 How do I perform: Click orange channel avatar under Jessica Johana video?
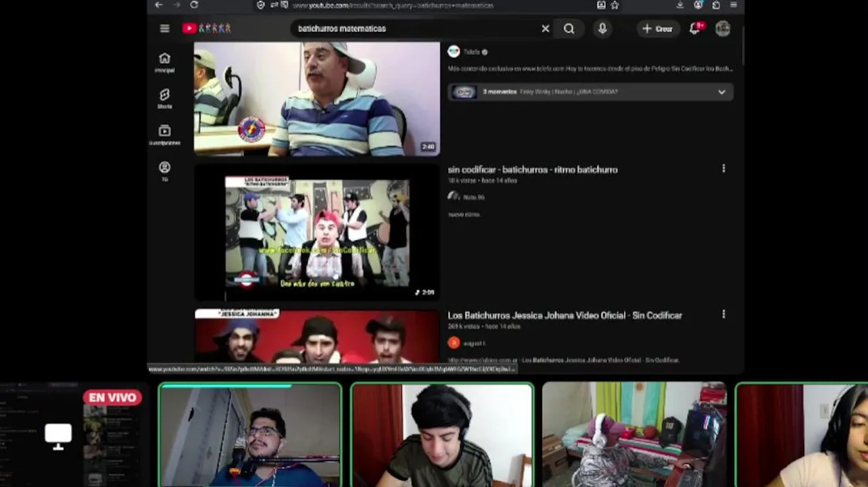pyautogui.click(x=454, y=343)
